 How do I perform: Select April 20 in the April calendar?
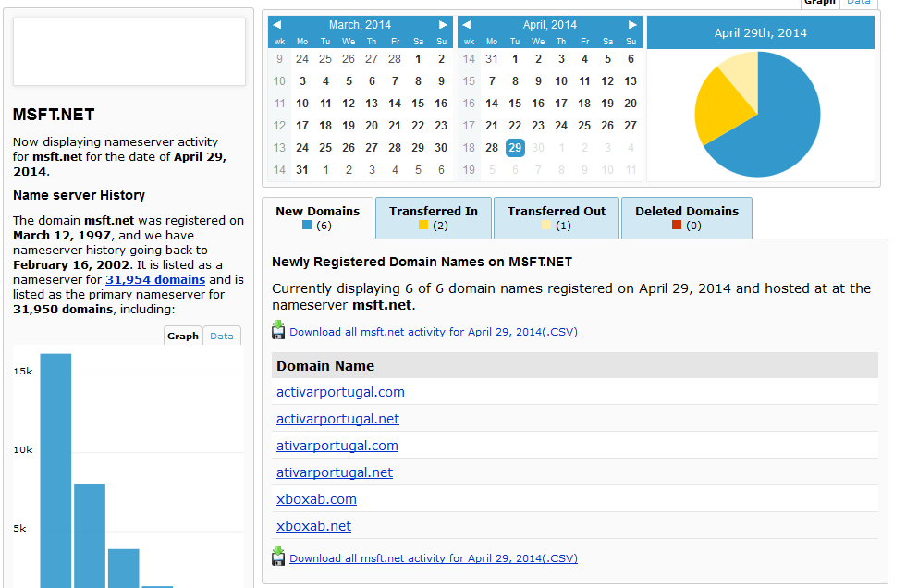(631, 104)
